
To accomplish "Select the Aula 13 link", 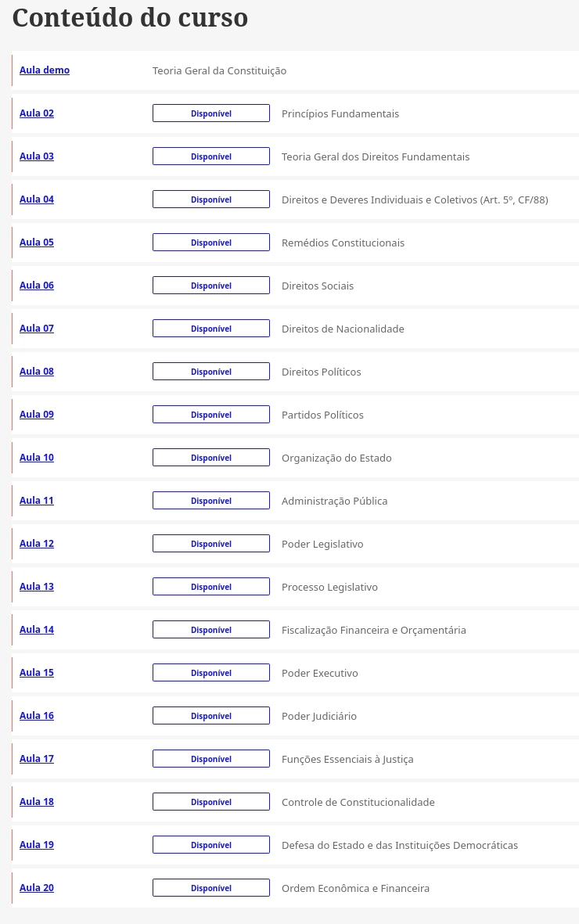I will point(37,587).
